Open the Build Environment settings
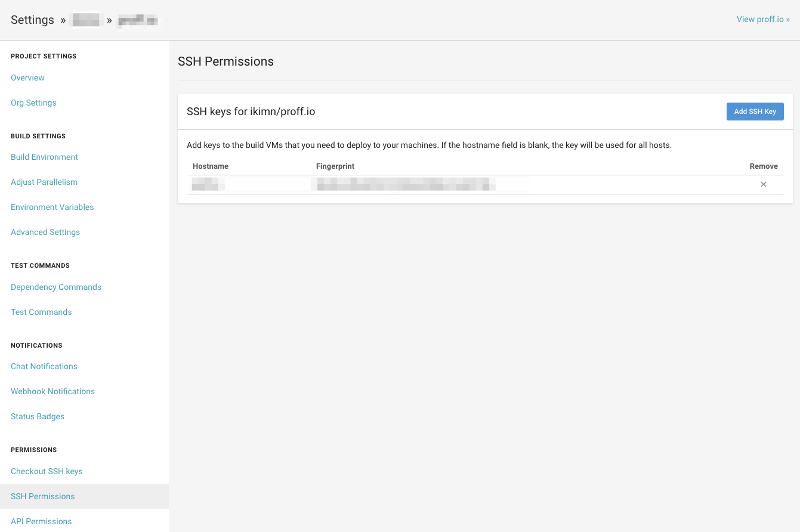 (x=44, y=157)
